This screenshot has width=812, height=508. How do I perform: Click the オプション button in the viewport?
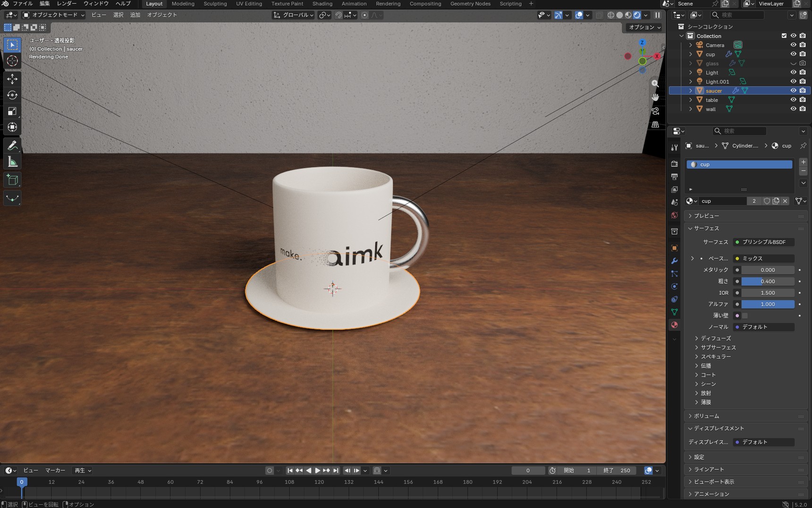pyautogui.click(x=644, y=27)
